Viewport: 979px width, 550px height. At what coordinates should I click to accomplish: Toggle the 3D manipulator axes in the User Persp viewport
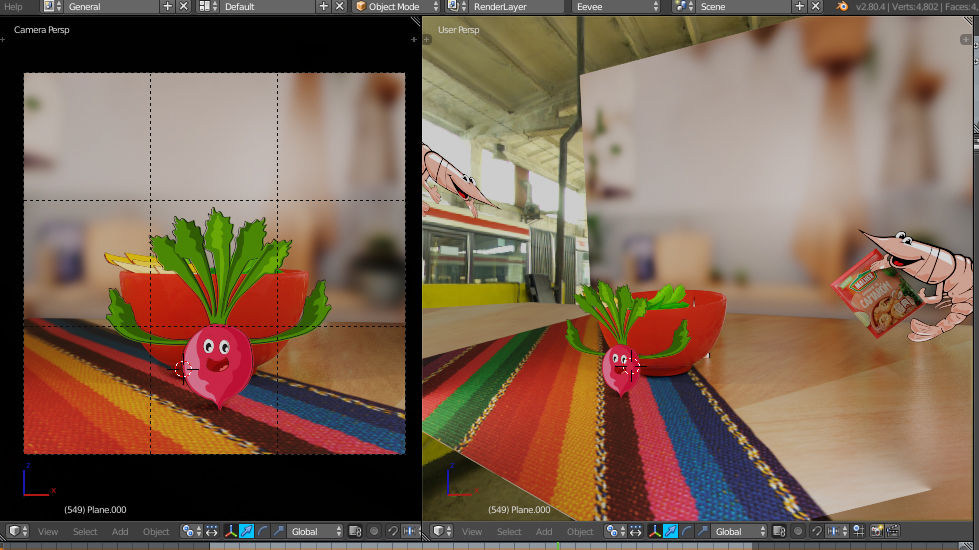[x=654, y=531]
